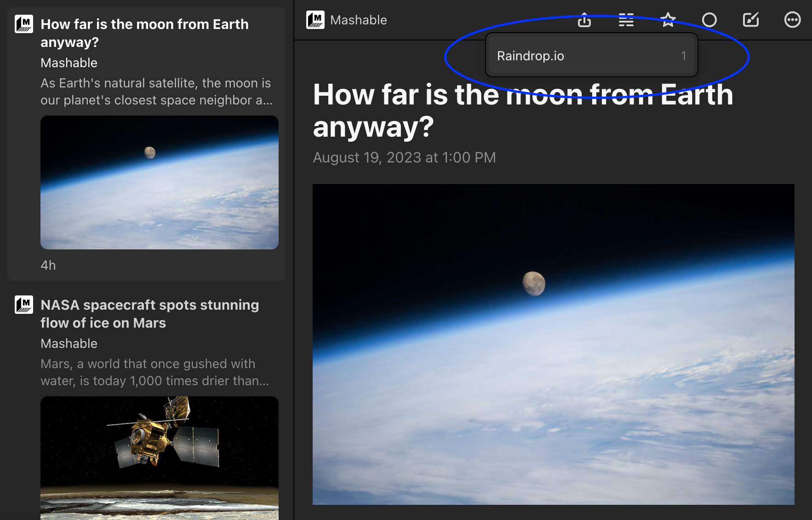Image resolution: width=812 pixels, height=520 pixels.
Task: Click the August 19, 2023 article date
Action: coord(404,158)
